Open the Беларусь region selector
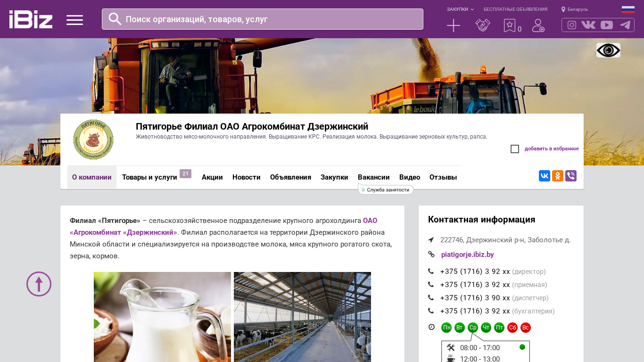 (x=578, y=9)
